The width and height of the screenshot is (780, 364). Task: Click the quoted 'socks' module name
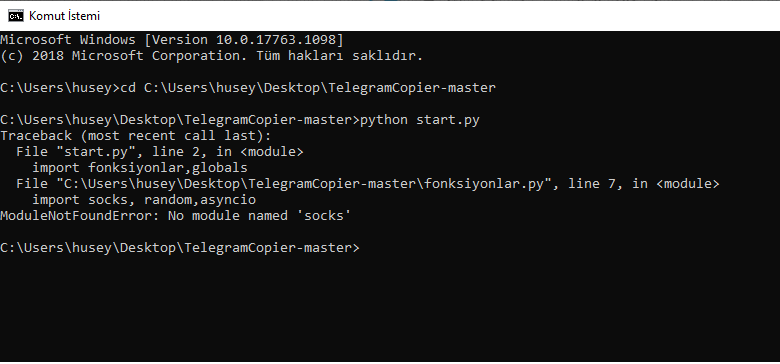coord(323,216)
